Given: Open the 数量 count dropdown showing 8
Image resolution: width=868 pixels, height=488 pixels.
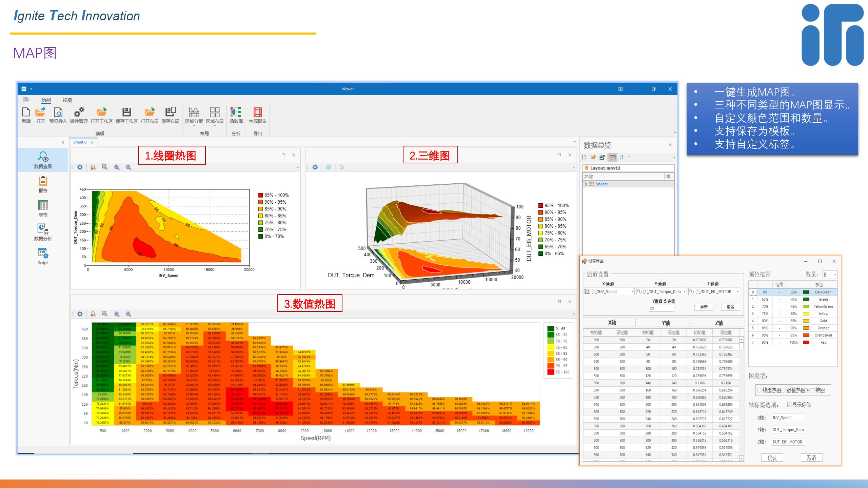Looking at the screenshot, I should [835, 274].
